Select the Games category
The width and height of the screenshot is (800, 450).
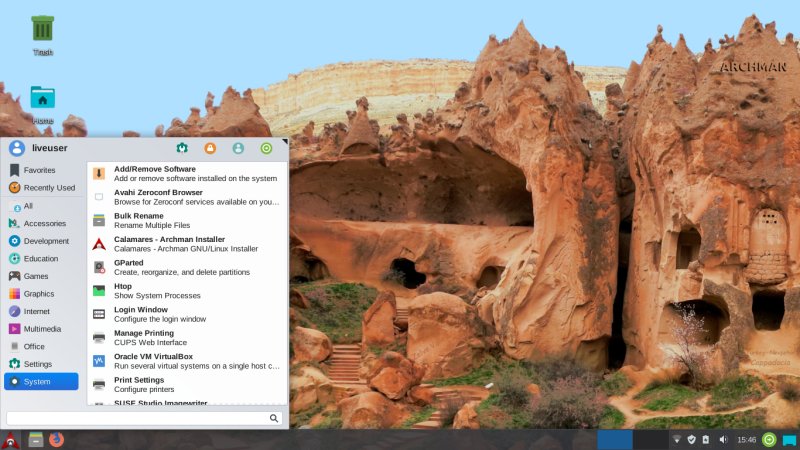point(41,276)
